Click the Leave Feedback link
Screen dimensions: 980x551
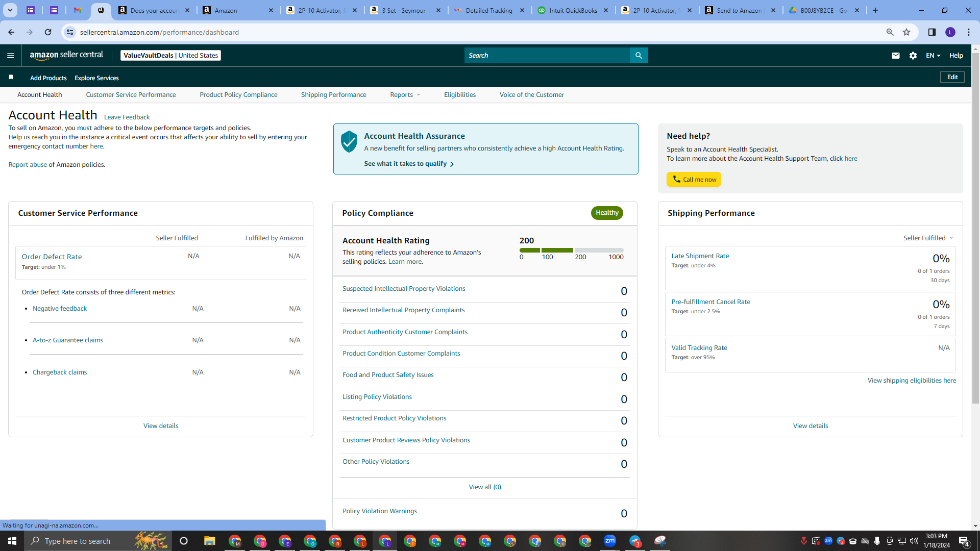coord(127,117)
